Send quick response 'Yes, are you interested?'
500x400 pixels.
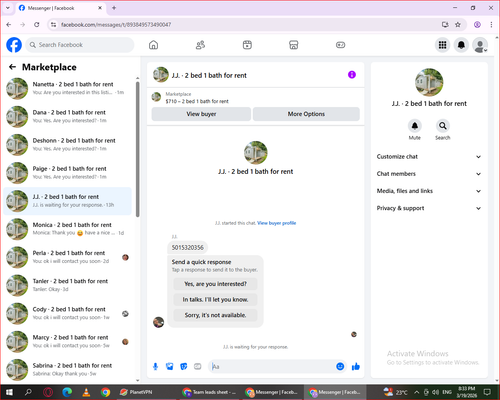click(215, 284)
